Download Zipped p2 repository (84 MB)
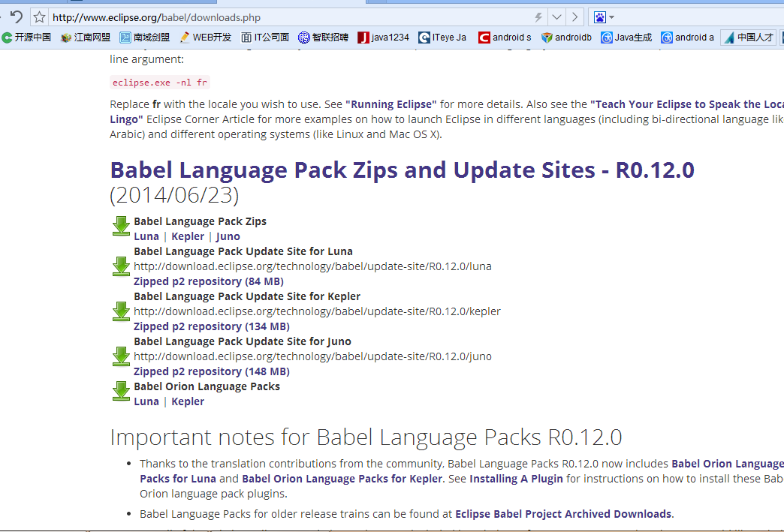The image size is (784, 532). point(209,281)
